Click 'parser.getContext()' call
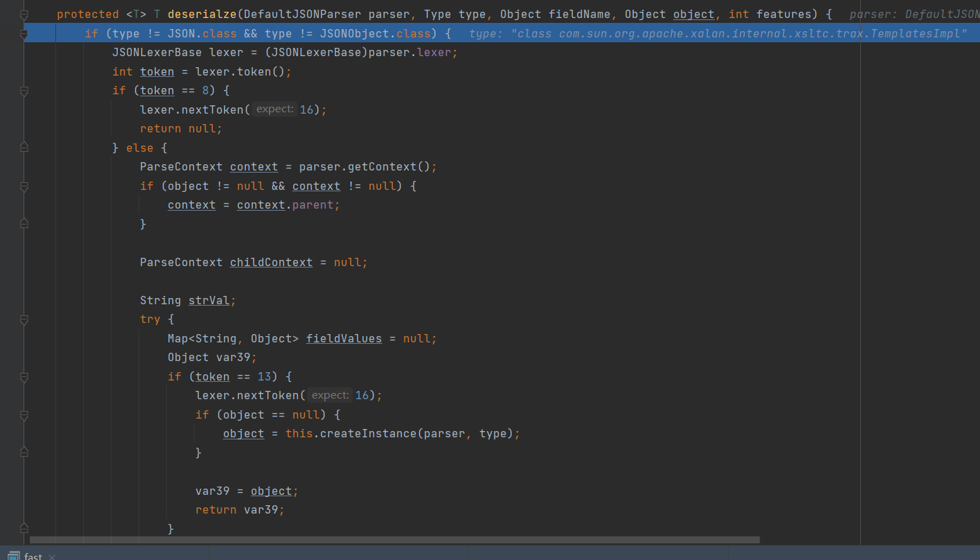Viewport: 980px width, 560px height. tap(365, 167)
